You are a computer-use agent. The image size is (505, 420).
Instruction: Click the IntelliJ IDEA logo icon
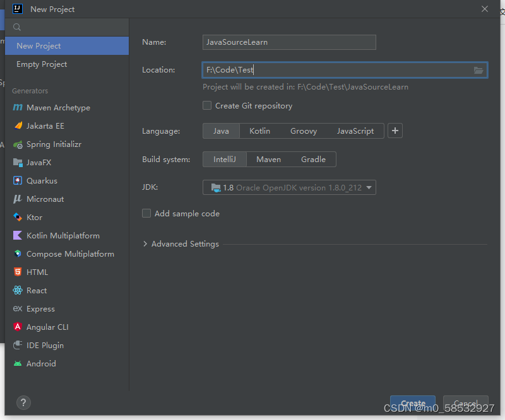(18, 9)
